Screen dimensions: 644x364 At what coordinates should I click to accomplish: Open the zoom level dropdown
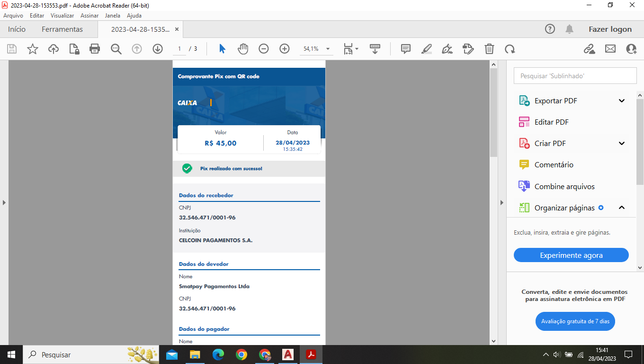pos(328,49)
